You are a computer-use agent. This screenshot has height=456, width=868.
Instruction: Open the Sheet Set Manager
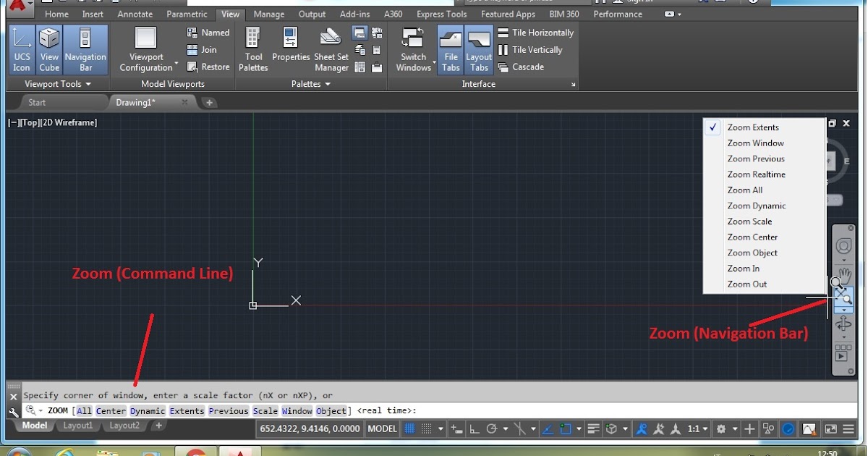pos(330,45)
